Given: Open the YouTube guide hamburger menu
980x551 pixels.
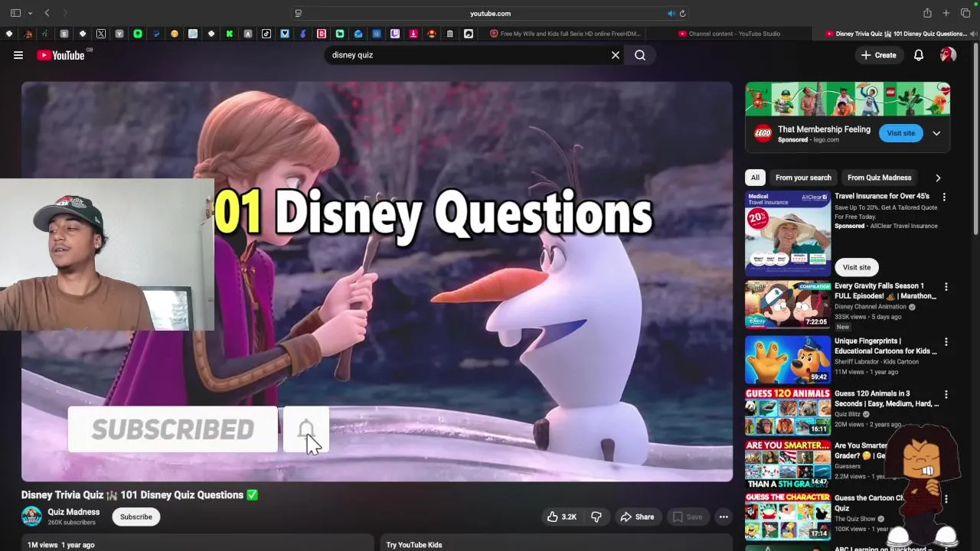Looking at the screenshot, I should (x=18, y=55).
